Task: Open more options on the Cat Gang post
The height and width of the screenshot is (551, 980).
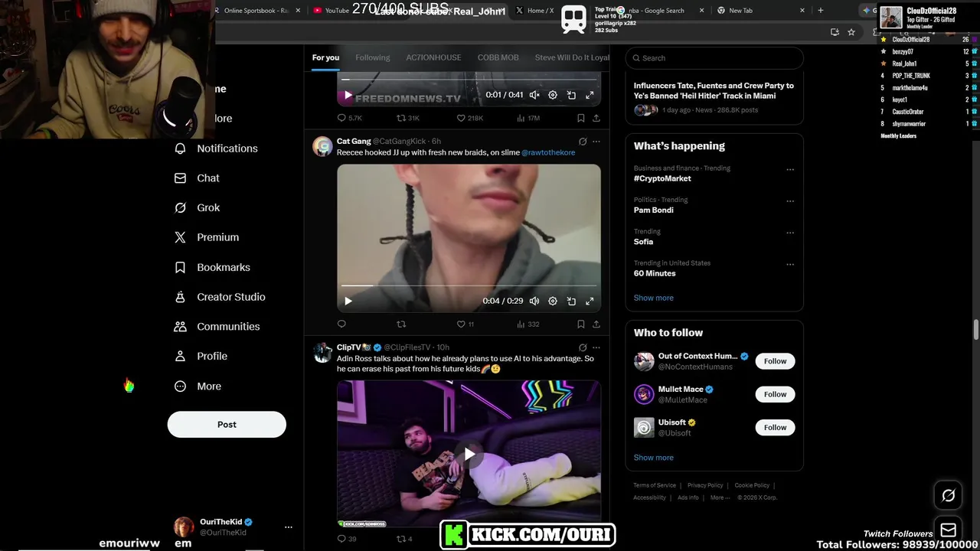Action: click(596, 142)
